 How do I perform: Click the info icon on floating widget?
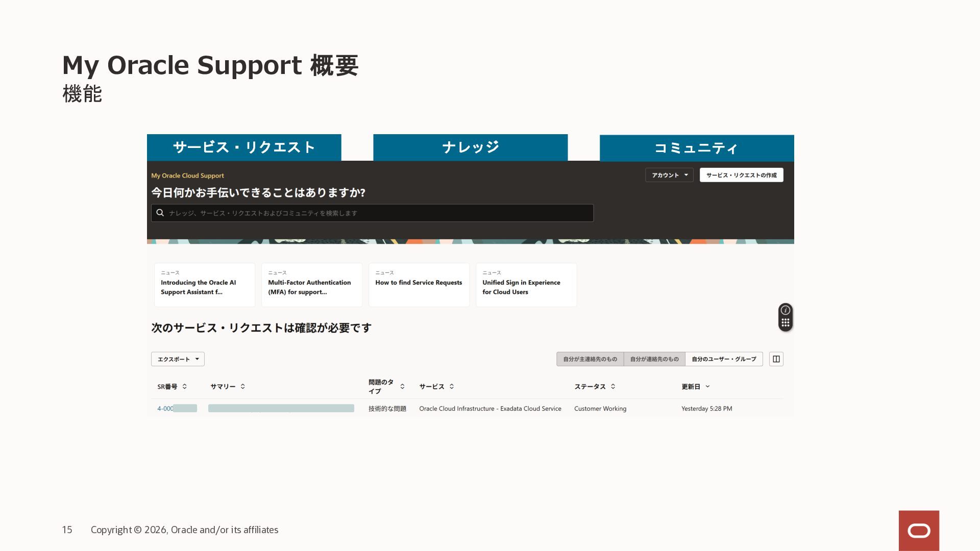[x=786, y=310]
